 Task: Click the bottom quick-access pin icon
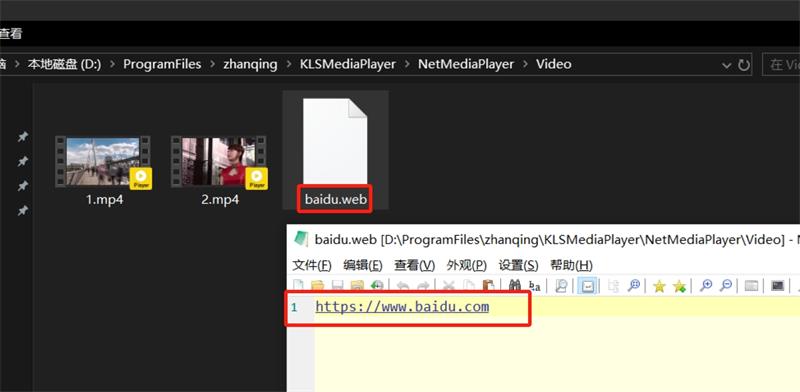click(22, 210)
